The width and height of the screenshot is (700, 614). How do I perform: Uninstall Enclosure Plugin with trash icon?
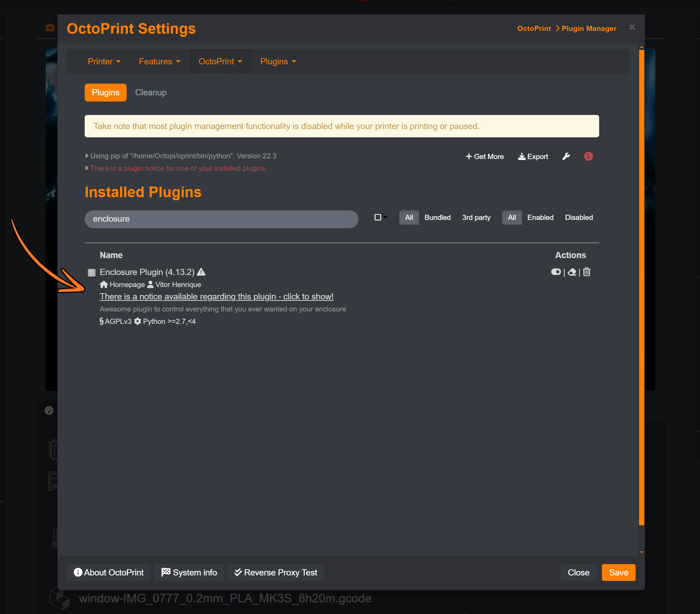click(587, 272)
